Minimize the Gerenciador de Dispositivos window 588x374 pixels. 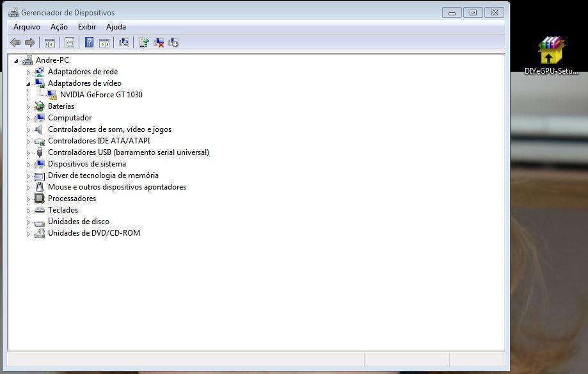(x=452, y=13)
